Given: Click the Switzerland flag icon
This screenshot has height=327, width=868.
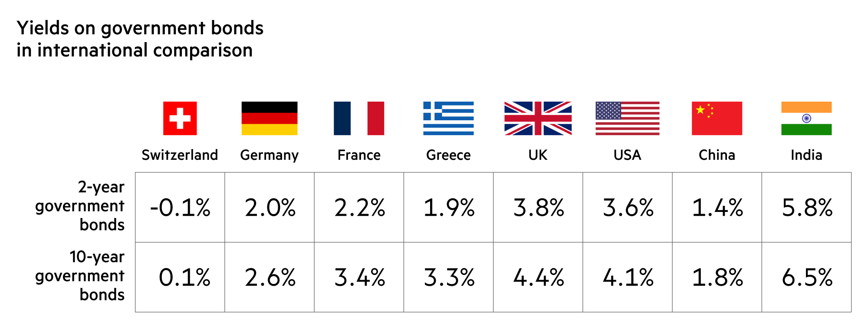Looking at the screenshot, I should tap(180, 118).
